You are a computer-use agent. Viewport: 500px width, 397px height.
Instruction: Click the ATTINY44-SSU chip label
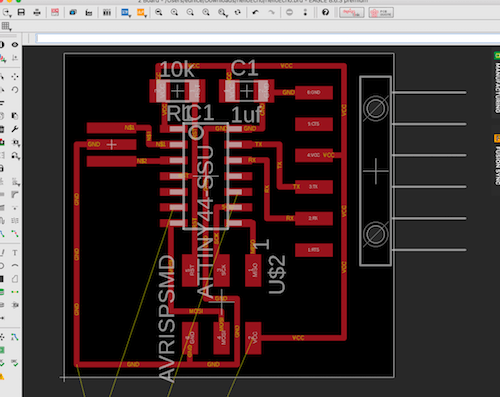click(205, 221)
